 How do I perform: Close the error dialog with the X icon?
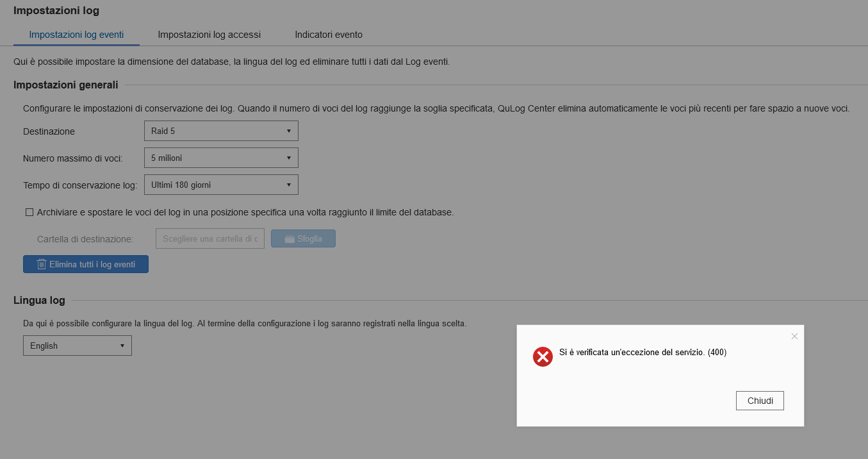pos(794,336)
